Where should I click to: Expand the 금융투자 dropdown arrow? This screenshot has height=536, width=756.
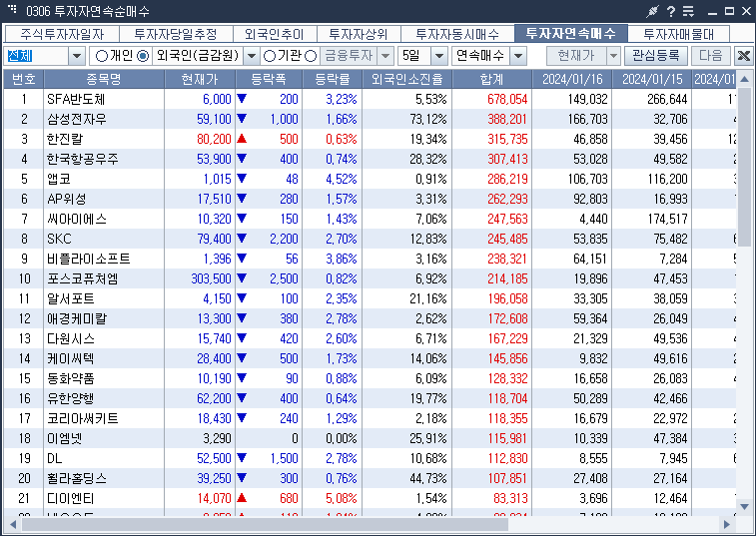[385, 56]
